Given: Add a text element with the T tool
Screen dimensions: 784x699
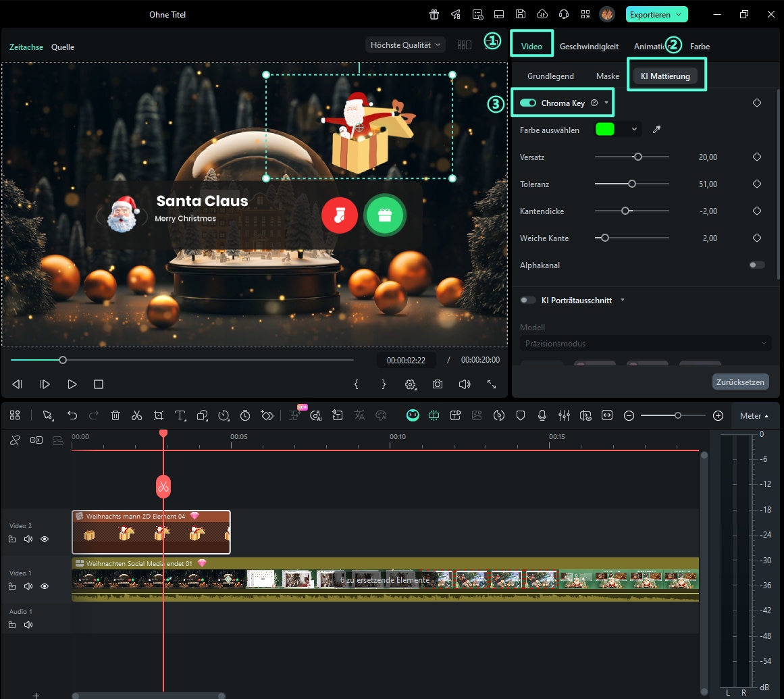Looking at the screenshot, I should tap(181, 415).
